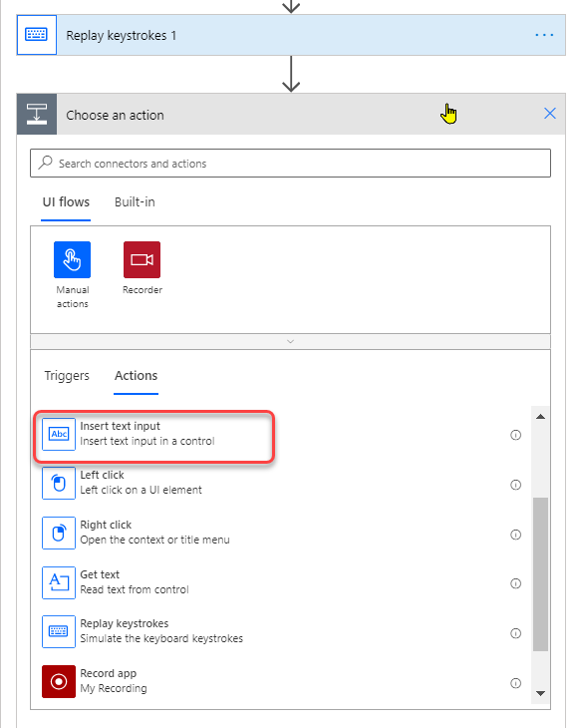Switch to the UI flows tab
Image resolution: width=576 pixels, height=728 pixels.
pos(66,202)
